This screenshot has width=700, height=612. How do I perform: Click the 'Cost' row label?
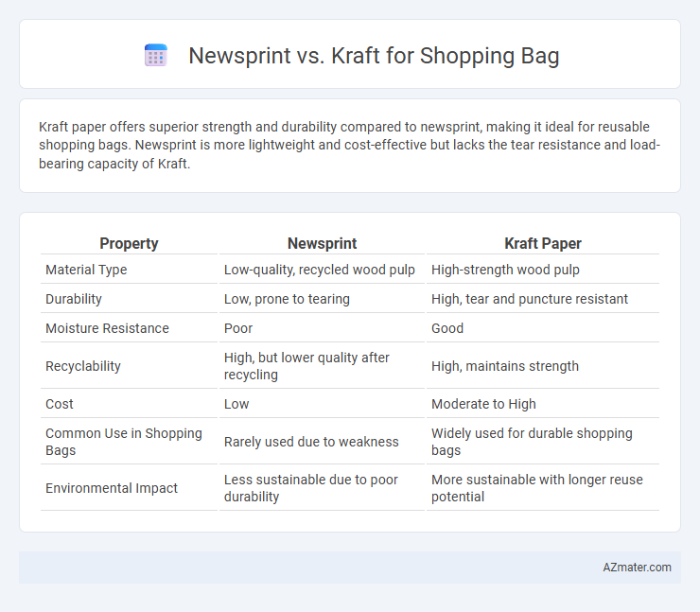coord(60,404)
